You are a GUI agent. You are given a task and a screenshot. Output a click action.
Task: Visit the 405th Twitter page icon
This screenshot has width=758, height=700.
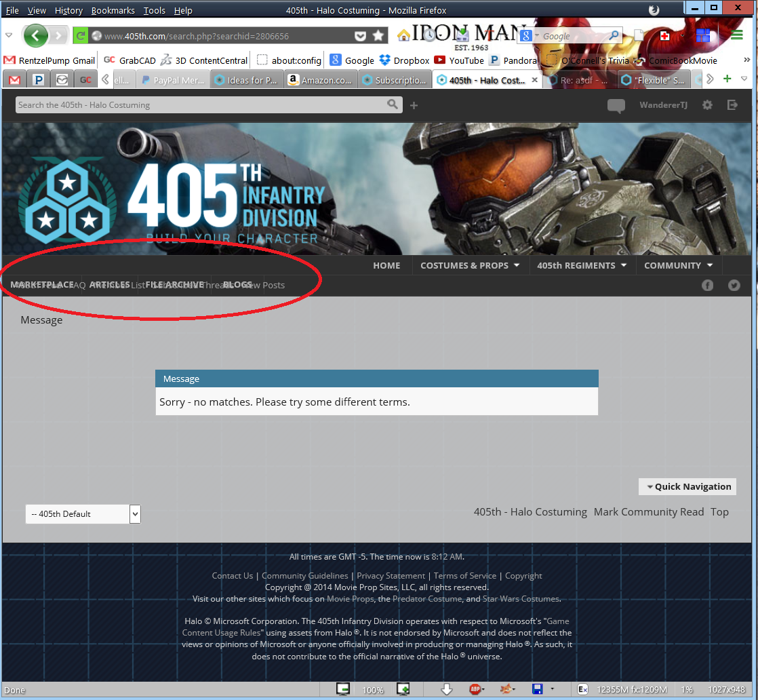pos(734,286)
